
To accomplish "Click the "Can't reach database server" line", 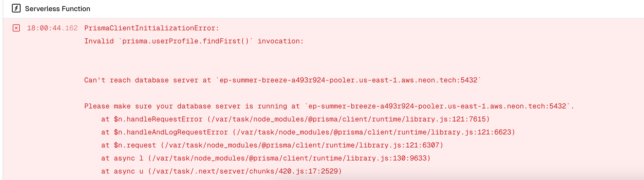I will [x=283, y=80].
